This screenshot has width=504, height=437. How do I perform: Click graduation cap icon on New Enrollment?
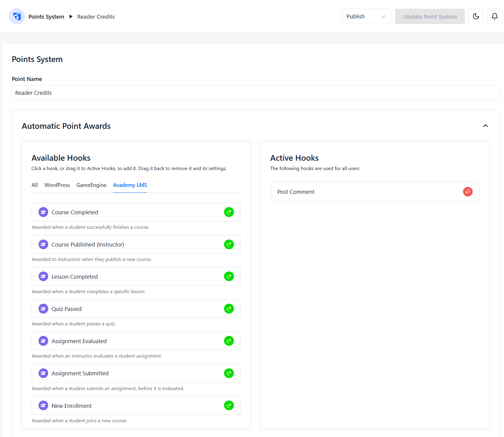[43, 405]
